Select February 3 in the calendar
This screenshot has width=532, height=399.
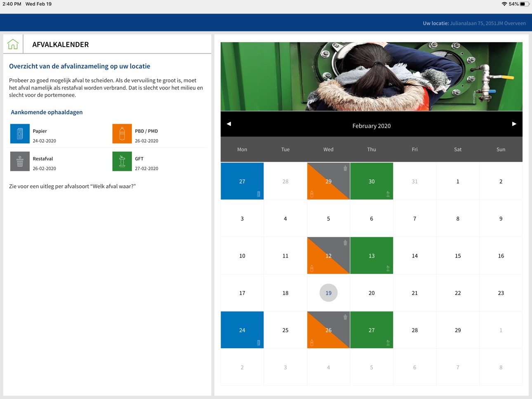click(242, 219)
